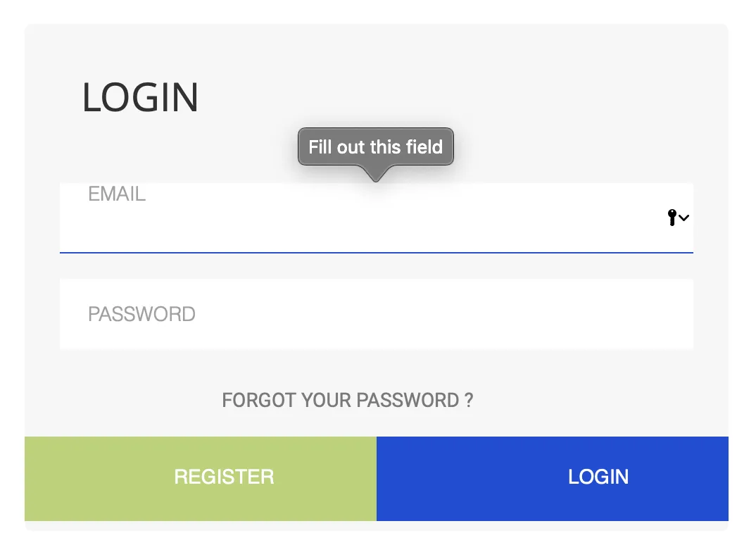Click the LOGIN heading title
The width and height of the screenshot is (756, 545).
(140, 98)
